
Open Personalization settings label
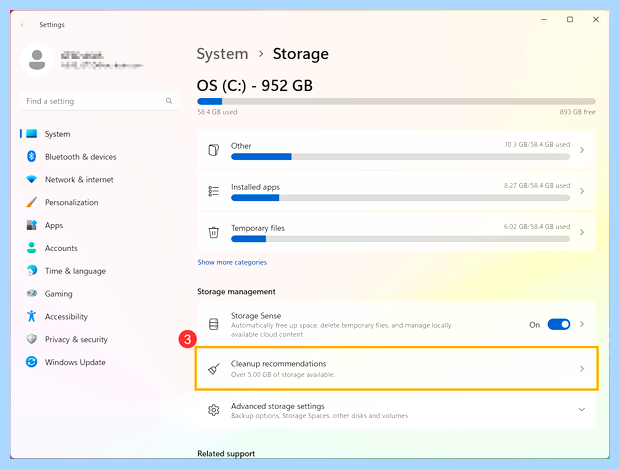[x=72, y=202]
